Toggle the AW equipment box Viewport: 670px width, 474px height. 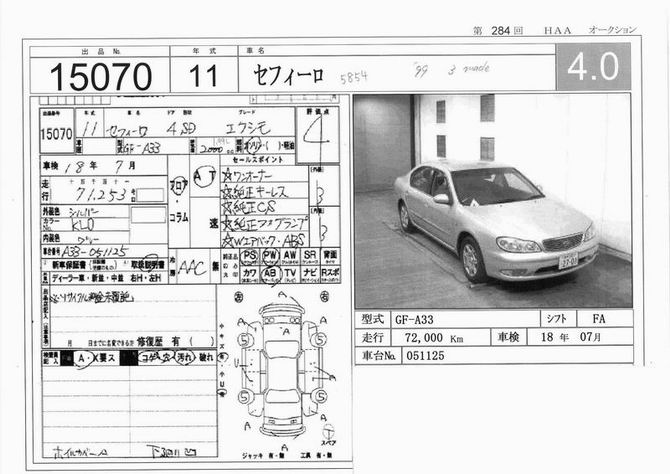(290, 256)
